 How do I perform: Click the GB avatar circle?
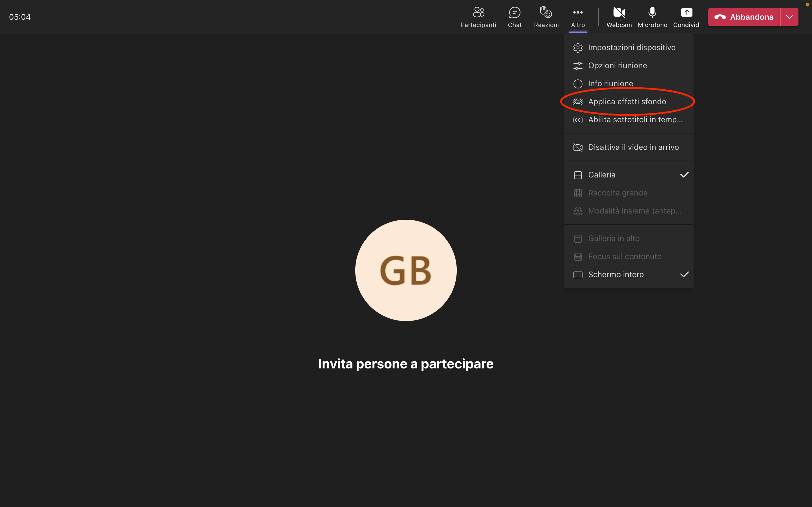(x=406, y=270)
